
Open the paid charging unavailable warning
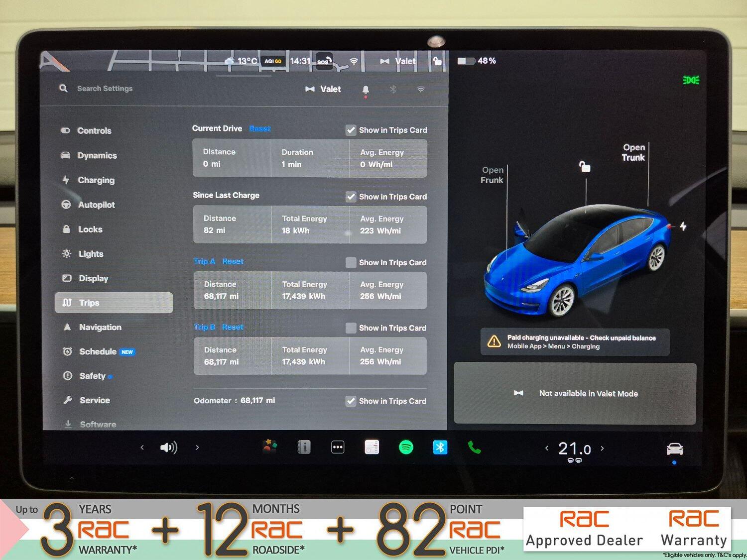click(575, 342)
